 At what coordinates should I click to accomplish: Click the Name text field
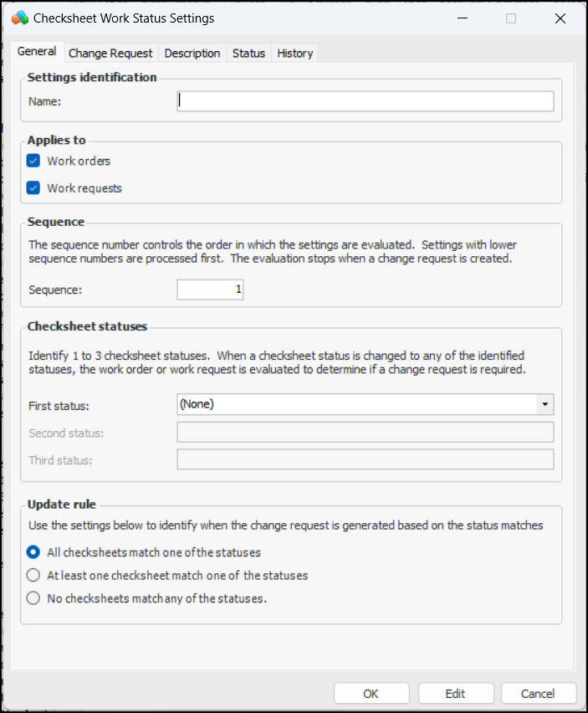[x=365, y=101]
